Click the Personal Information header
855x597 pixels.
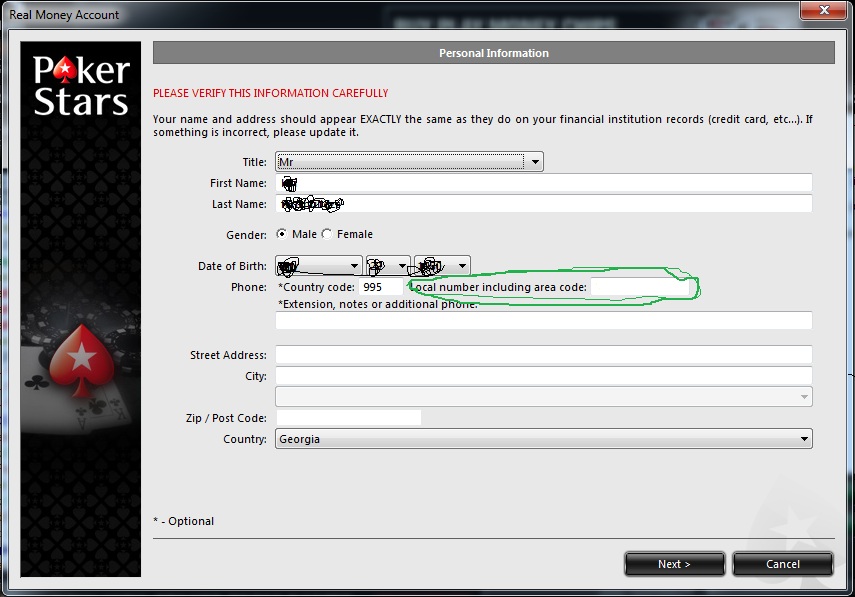point(493,53)
